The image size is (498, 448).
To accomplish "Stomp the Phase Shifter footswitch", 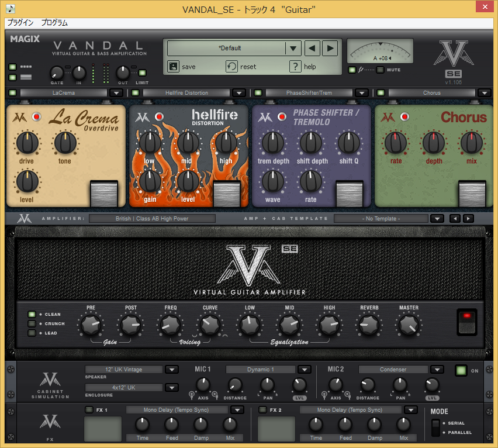I will (350, 194).
